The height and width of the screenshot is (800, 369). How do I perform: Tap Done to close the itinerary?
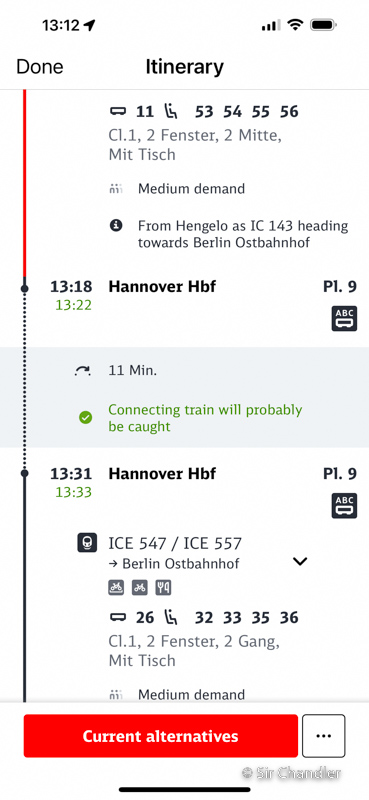point(40,67)
